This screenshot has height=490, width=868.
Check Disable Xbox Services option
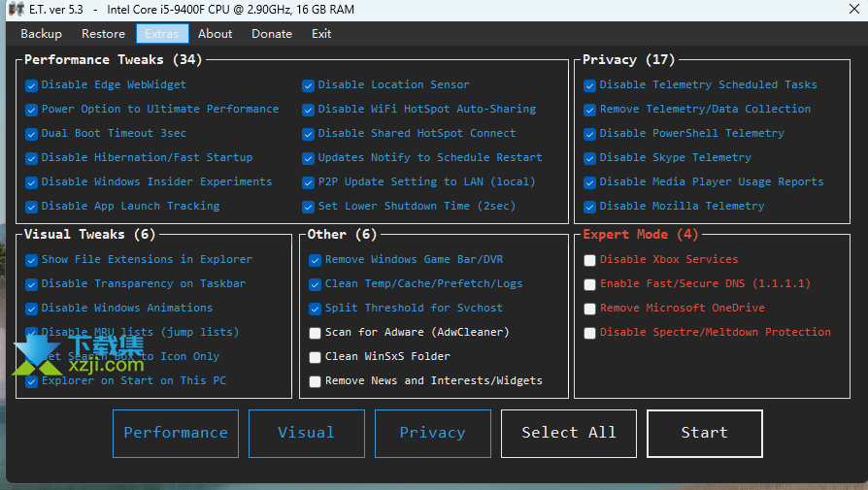pyautogui.click(x=589, y=260)
